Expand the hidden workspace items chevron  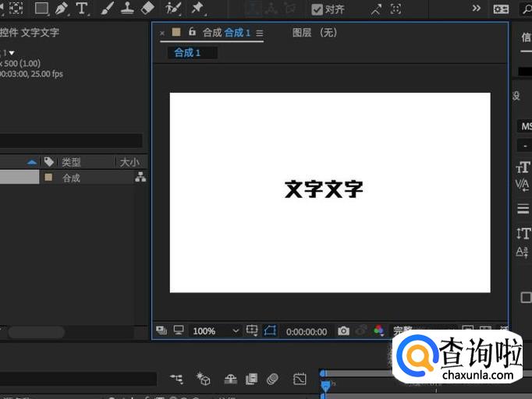click(477, 8)
